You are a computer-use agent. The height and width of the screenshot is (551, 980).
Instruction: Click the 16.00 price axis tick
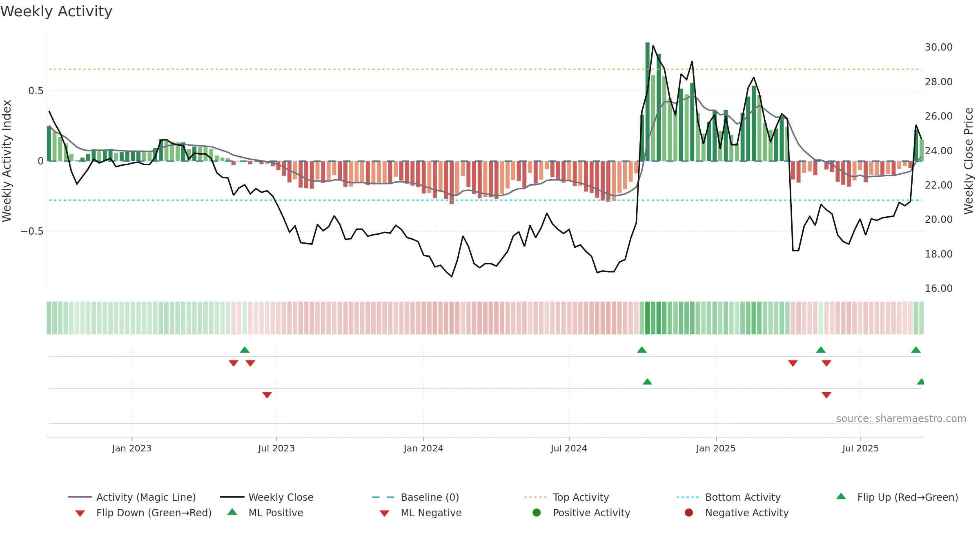tap(938, 288)
